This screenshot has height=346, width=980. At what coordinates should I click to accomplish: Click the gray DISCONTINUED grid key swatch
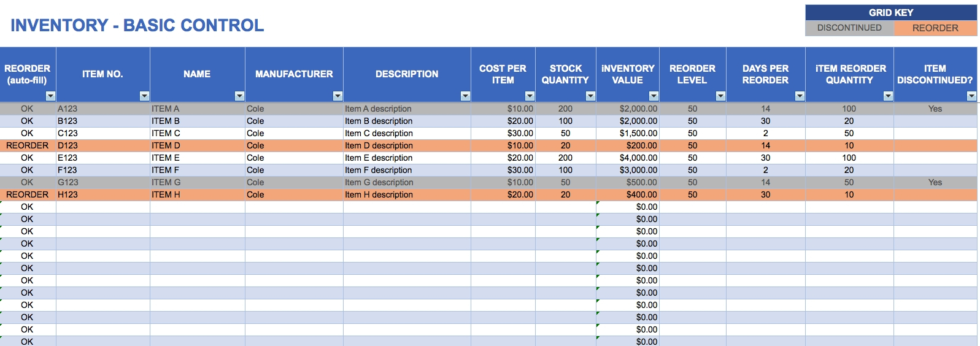[x=849, y=28]
